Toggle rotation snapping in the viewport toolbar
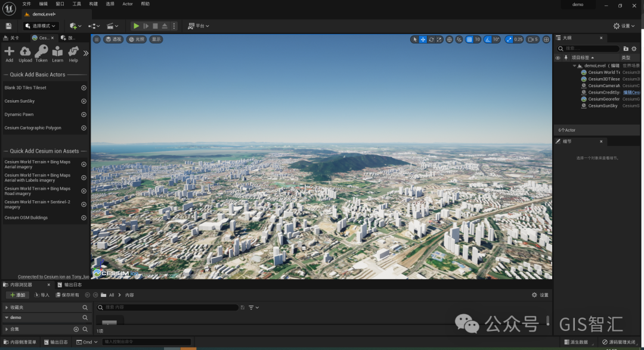Screen dimensions: 644x350 pos(488,39)
